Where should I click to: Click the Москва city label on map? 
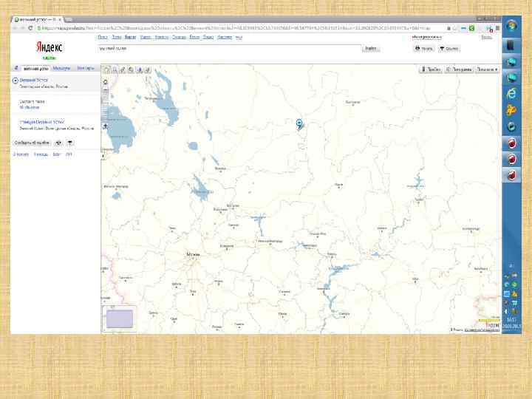[x=193, y=254]
